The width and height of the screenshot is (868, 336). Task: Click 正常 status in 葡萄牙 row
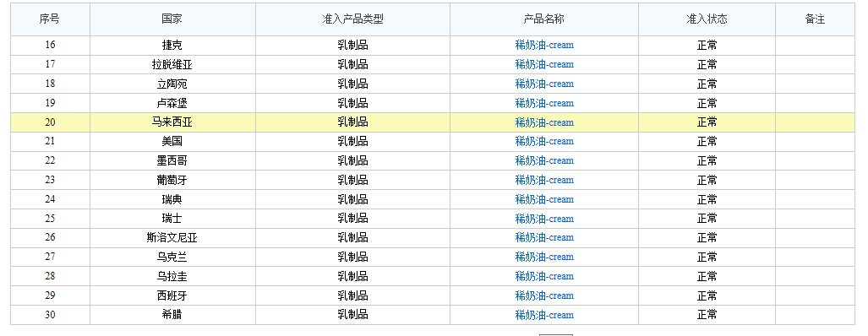point(707,180)
